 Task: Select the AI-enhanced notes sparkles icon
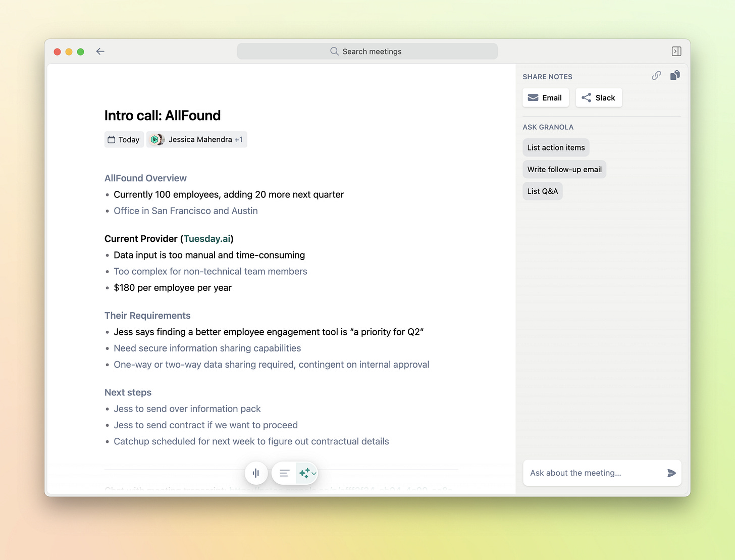(x=304, y=473)
